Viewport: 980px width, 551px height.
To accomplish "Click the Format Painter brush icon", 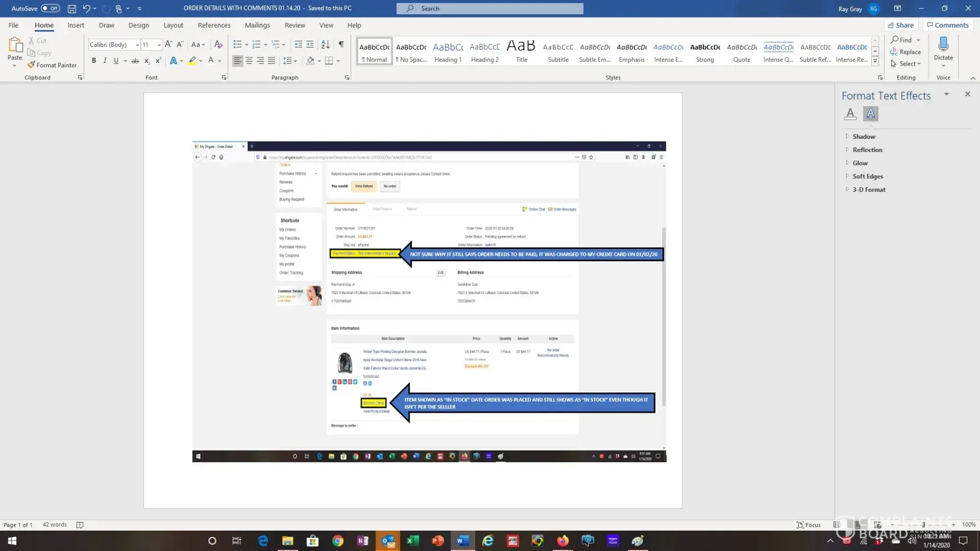I will pos(31,65).
